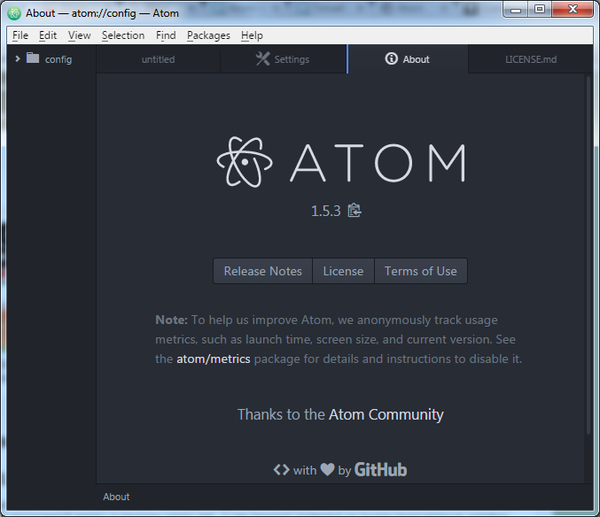Viewport: 600px width, 517px height.
Task: Switch to the Settings tab
Action: [x=283, y=59]
